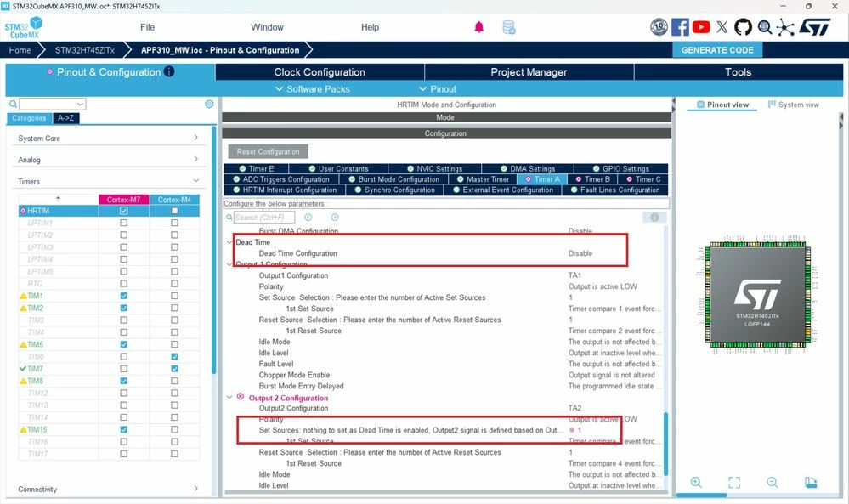Open the categories settings gear icon
This screenshot has height=504, width=849.
point(209,104)
